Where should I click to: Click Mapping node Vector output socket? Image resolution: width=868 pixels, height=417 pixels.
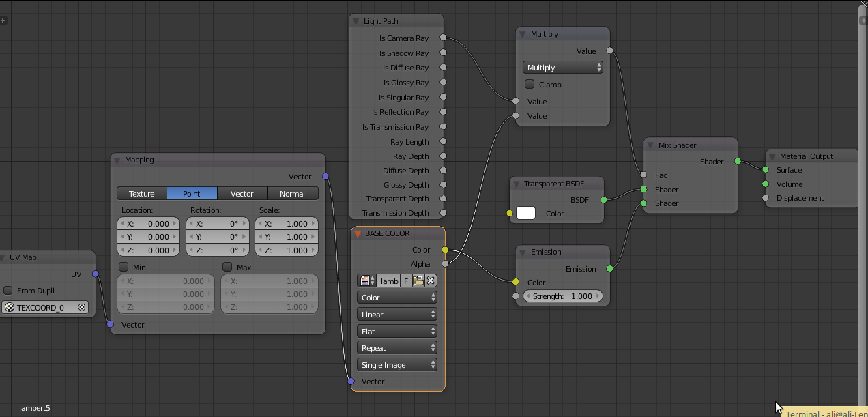click(325, 177)
